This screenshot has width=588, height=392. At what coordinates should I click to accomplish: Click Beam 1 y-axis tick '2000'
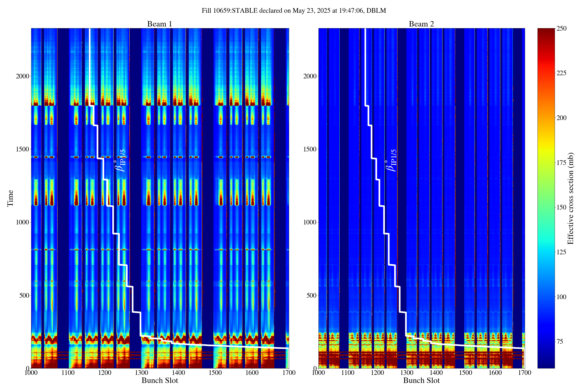(x=23, y=76)
